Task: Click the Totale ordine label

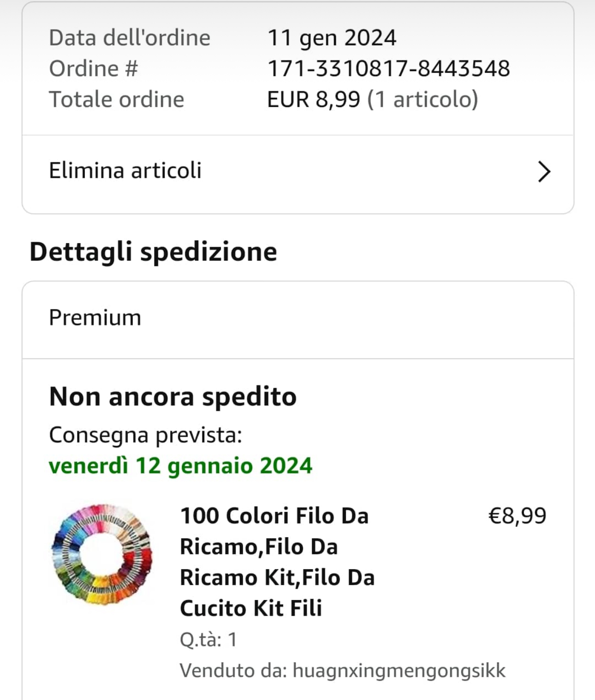Action: (x=117, y=100)
